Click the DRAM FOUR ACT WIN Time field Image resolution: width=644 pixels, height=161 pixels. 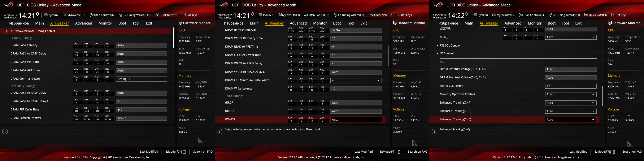pos(356,55)
